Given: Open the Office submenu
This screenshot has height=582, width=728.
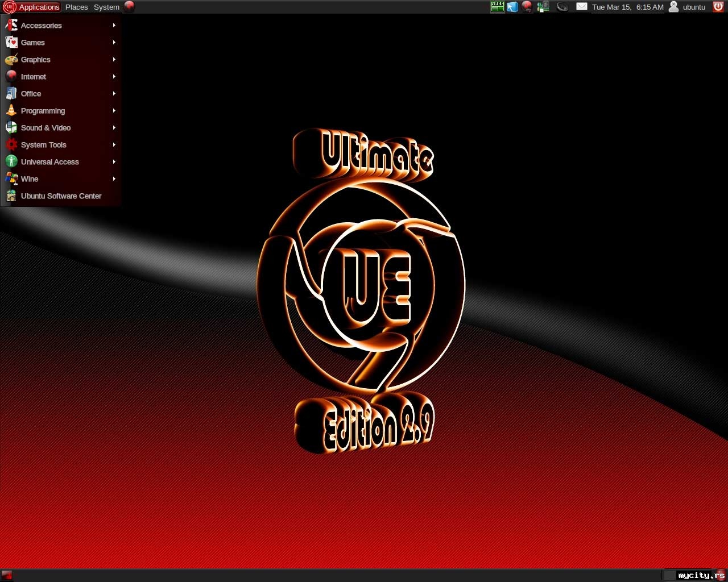Looking at the screenshot, I should 61,94.
